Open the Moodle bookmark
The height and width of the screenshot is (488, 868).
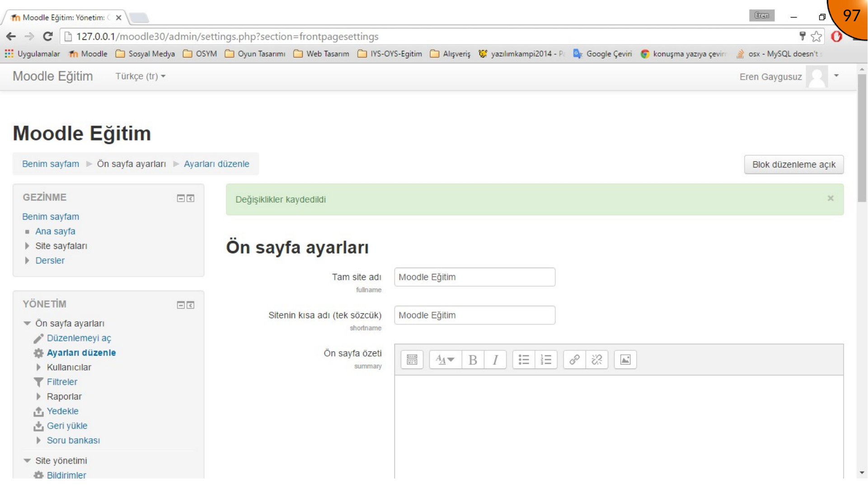(88, 54)
